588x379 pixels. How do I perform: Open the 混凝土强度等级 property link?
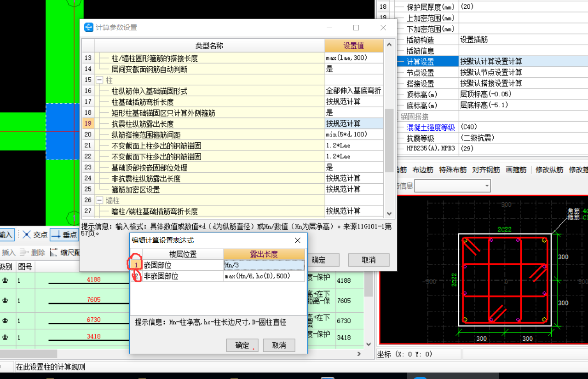point(431,128)
